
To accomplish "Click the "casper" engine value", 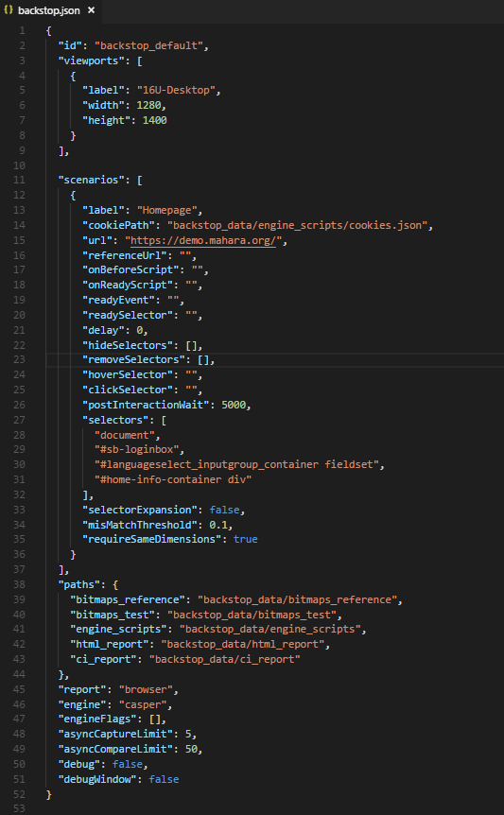I will (143, 704).
